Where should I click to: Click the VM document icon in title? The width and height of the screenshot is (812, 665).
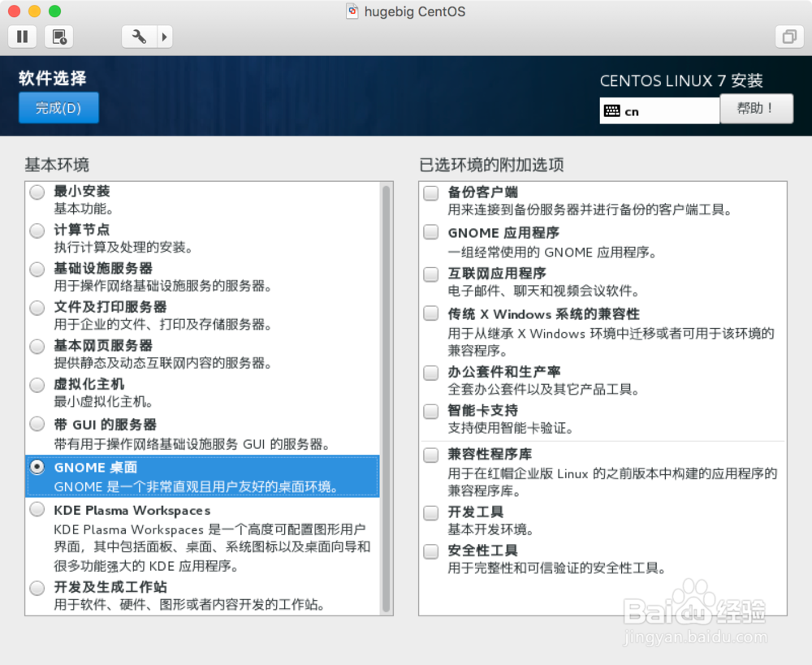(352, 11)
